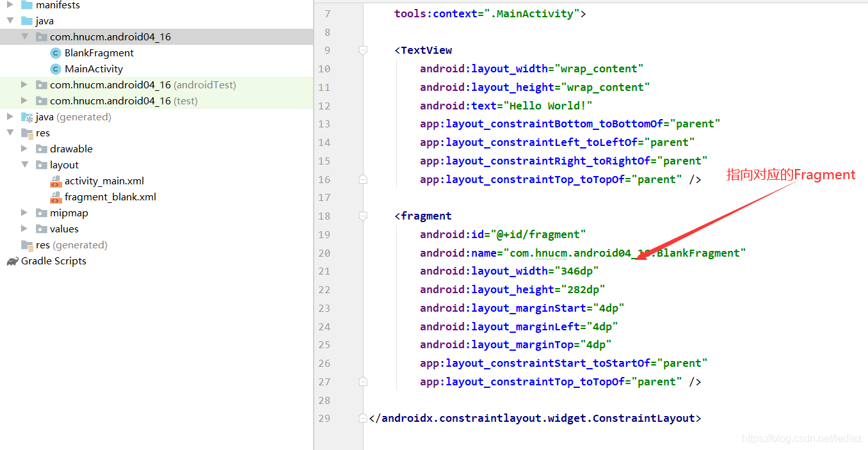Viewport: 868px width, 450px height.
Task: Expand the mipmap folder arrow
Action: pos(24,213)
